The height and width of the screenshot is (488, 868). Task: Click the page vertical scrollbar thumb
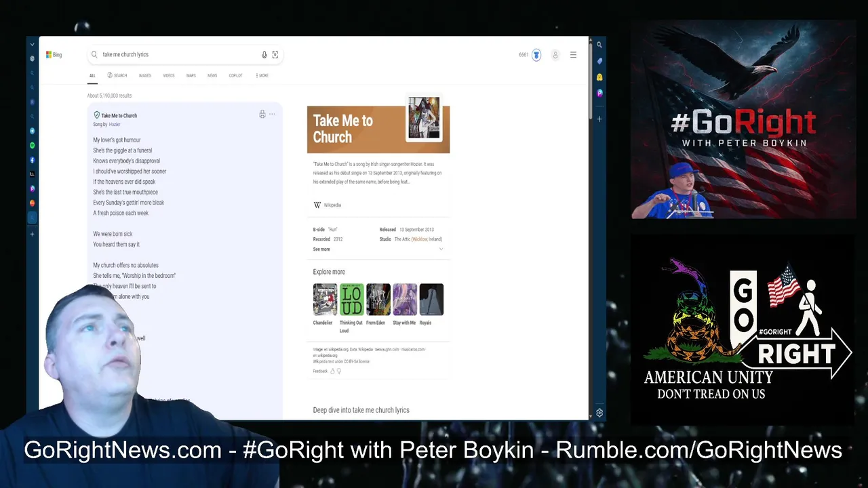(x=591, y=81)
